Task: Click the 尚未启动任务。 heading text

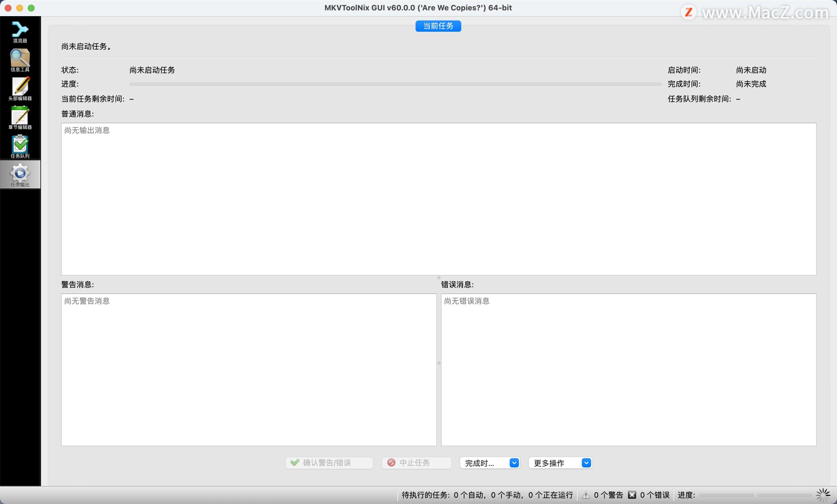Action: [86, 47]
